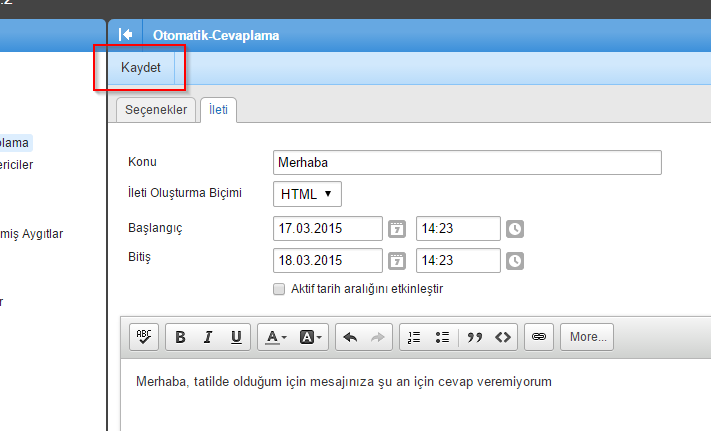Click into the Konu subject field
The image size is (711, 431).
[466, 162]
